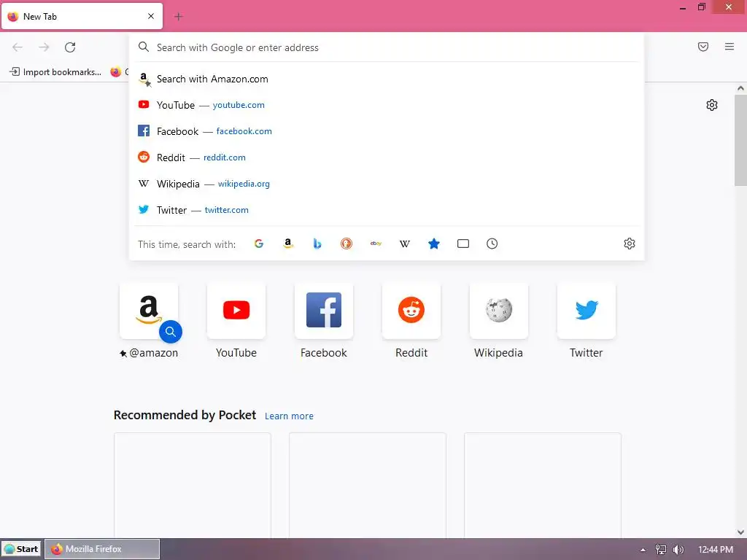This screenshot has height=560, width=747.
Task: Click Mozilla Firefox taskbar button
Action: 102,549
